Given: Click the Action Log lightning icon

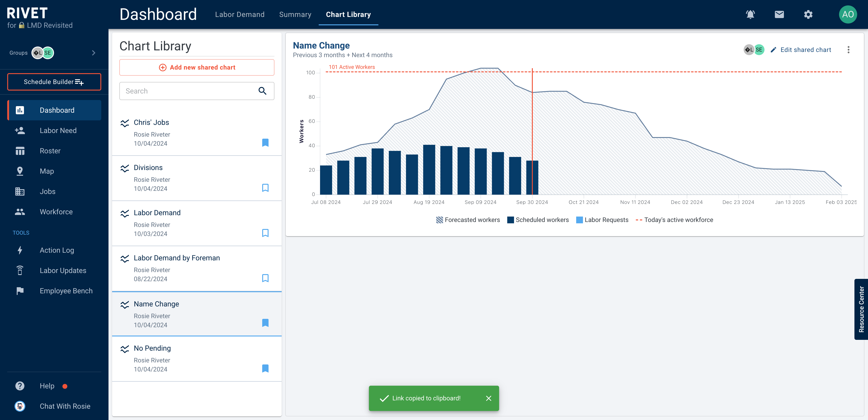Looking at the screenshot, I should [20, 250].
